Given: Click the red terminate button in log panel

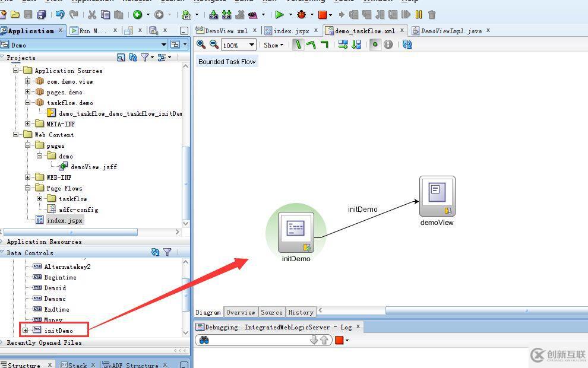Looking at the screenshot, I should point(339,340).
